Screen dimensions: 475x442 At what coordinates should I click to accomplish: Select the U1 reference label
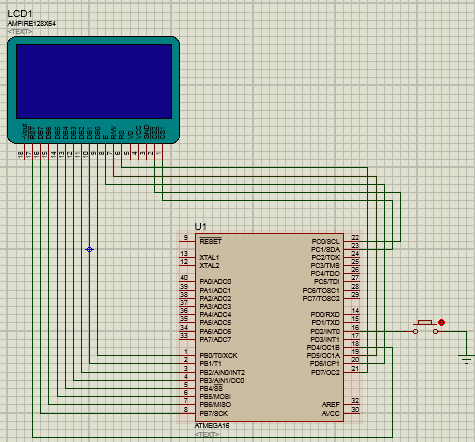click(x=200, y=227)
